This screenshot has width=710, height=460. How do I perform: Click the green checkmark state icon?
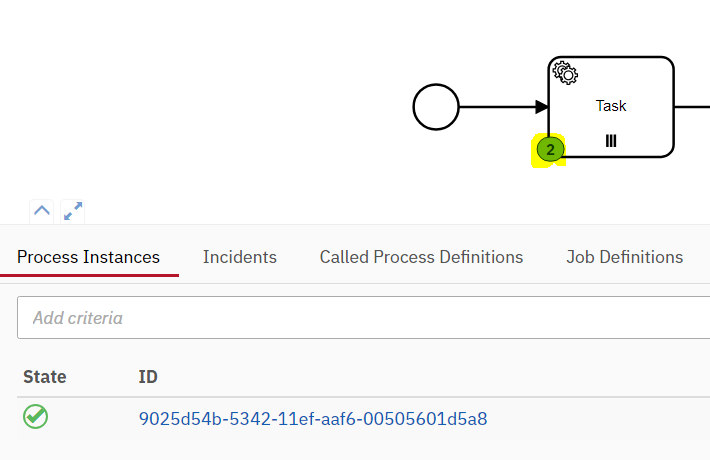point(35,417)
